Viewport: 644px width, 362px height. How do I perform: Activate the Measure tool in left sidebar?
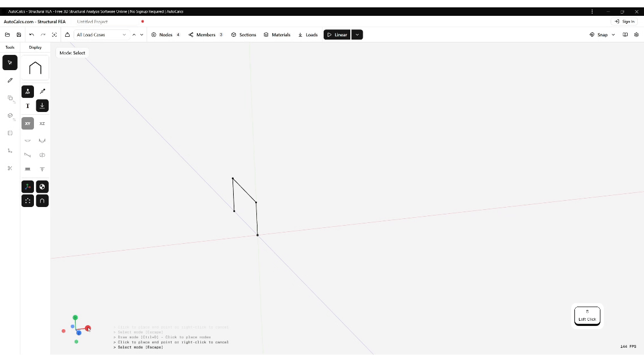point(10,150)
